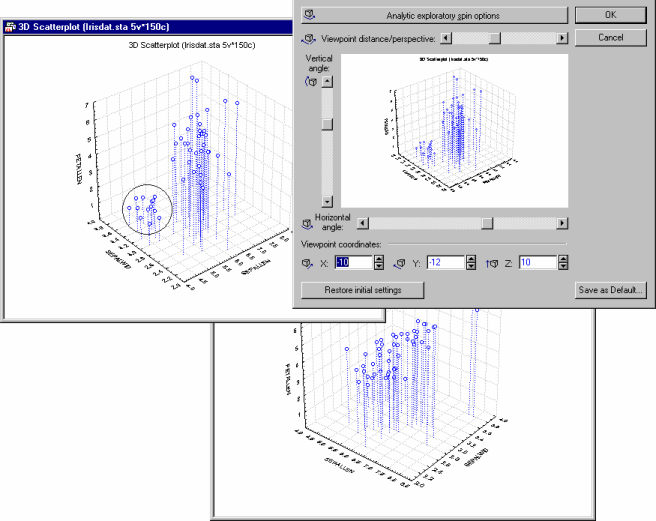The width and height of the screenshot is (656, 521).
Task: Click the 3D Scatterplot window title icon
Action: point(10,27)
